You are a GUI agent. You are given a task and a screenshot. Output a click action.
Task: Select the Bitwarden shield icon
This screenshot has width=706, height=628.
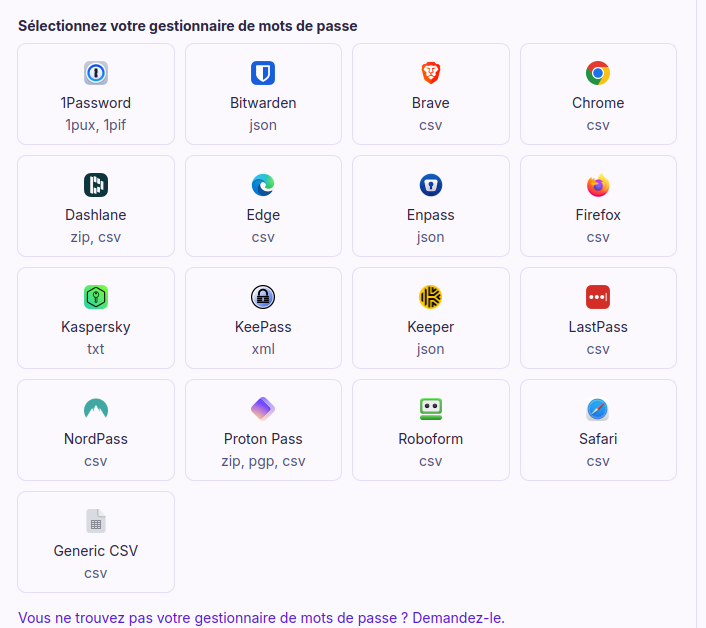pos(263,73)
